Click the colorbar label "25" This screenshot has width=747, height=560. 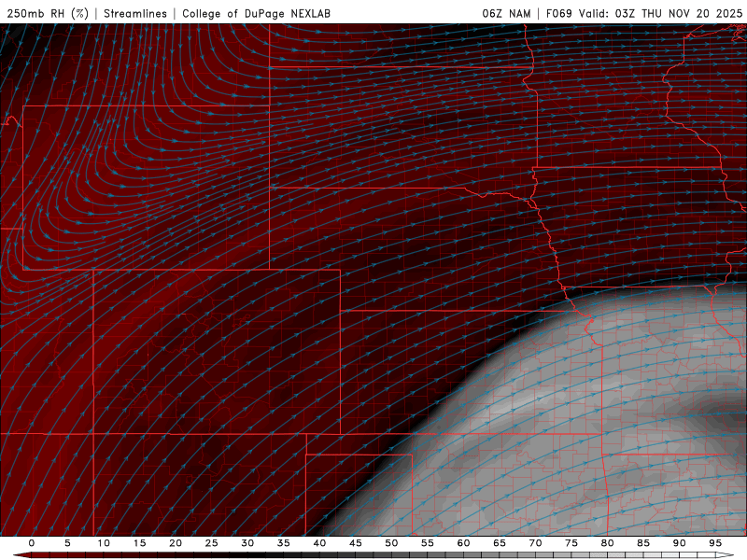212,543
